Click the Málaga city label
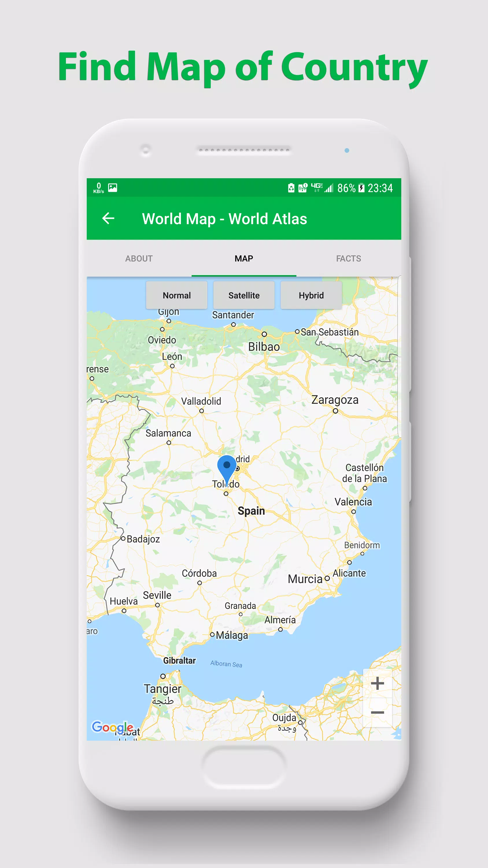This screenshot has width=488, height=868. point(232,635)
